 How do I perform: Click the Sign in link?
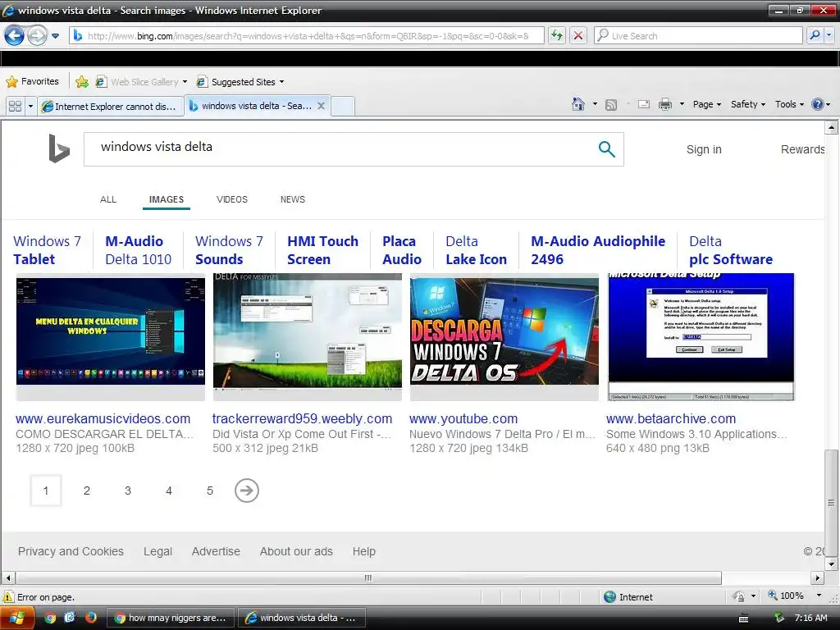tap(704, 149)
